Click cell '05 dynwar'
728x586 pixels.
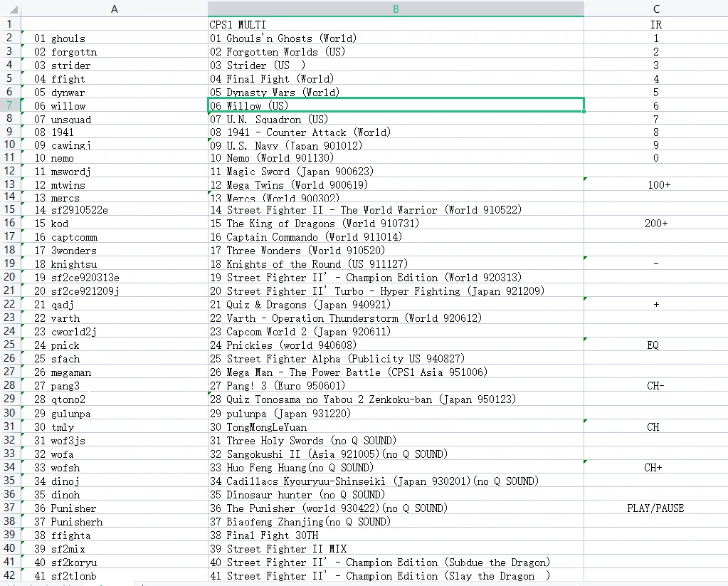(x=114, y=92)
